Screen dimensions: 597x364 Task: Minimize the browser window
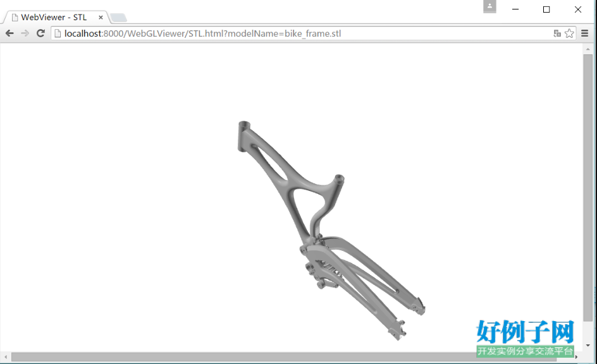(515, 9)
